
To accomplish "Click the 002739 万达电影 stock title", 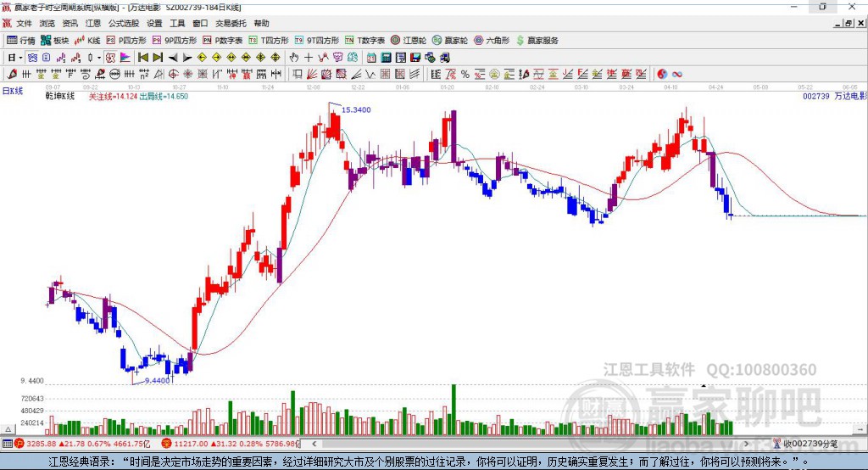I will tap(835, 96).
